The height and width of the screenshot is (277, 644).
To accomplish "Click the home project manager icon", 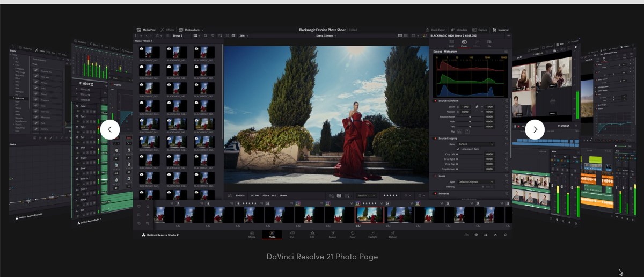I will click(x=495, y=235).
